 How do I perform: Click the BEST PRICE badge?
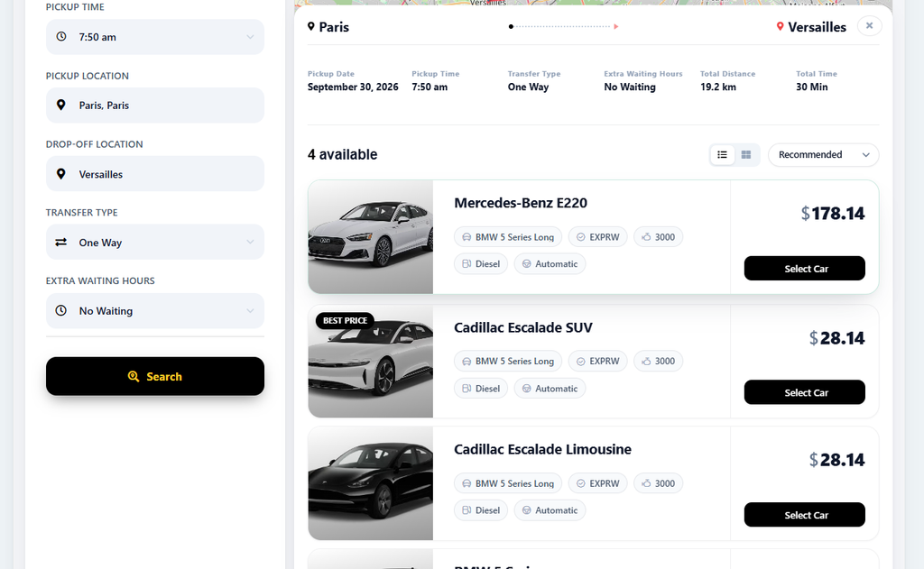tap(345, 320)
